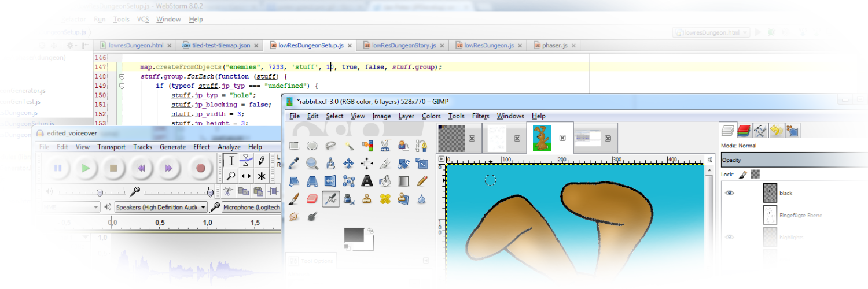Choose the Fuzzy Select magic wand tool
This screenshot has height=289, width=868.
[x=348, y=146]
